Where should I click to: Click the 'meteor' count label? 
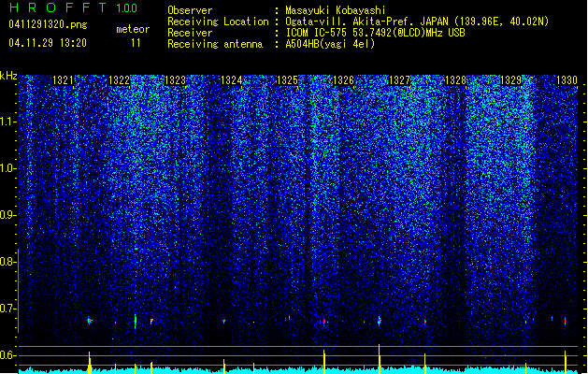point(133,29)
